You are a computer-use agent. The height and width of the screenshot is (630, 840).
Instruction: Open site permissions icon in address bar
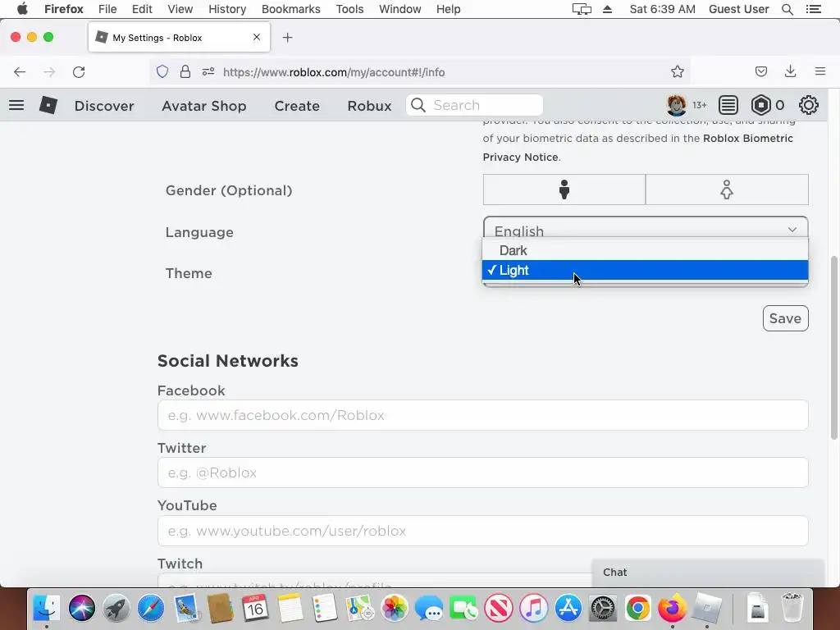tap(208, 72)
